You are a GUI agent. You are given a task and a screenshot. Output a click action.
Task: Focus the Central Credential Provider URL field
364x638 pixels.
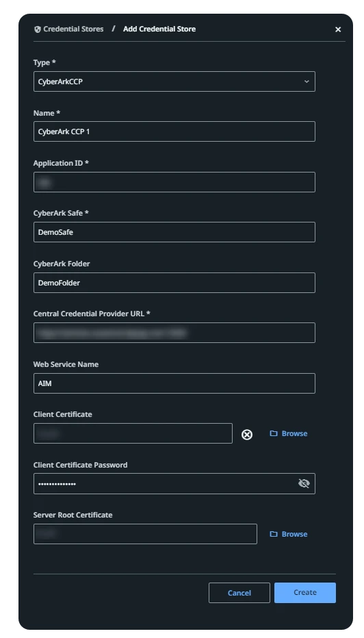[174, 333]
